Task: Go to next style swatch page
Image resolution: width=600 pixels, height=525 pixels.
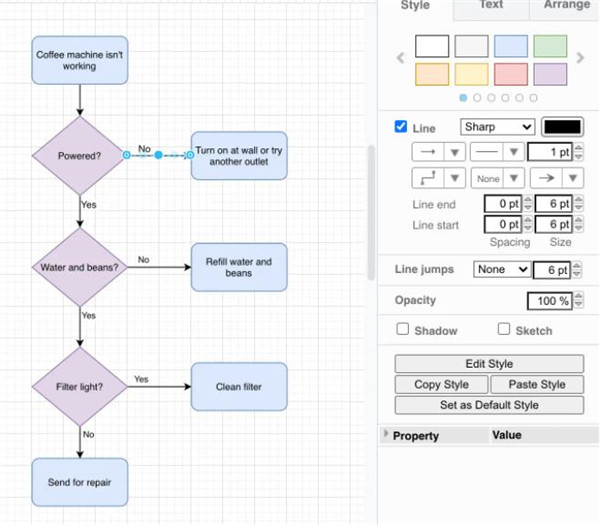Action: point(581,58)
